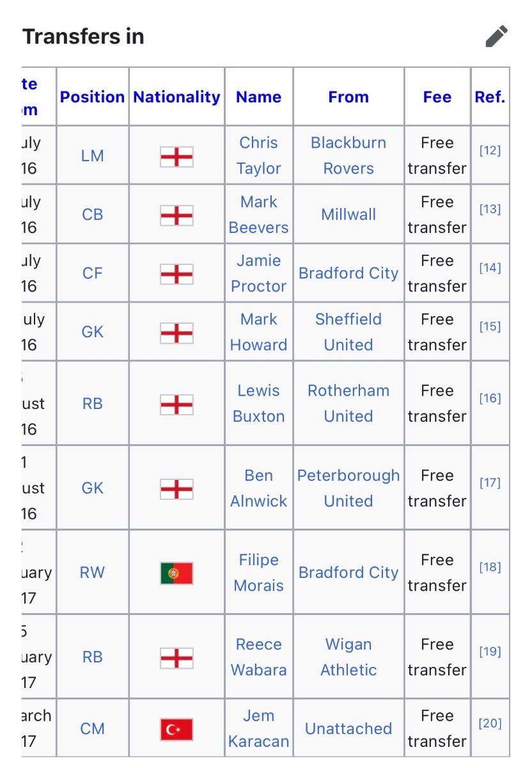Image resolution: width=532 pixels, height=768 pixels.
Task: Click Chris Taylor's England flag icon
Action: (x=176, y=156)
